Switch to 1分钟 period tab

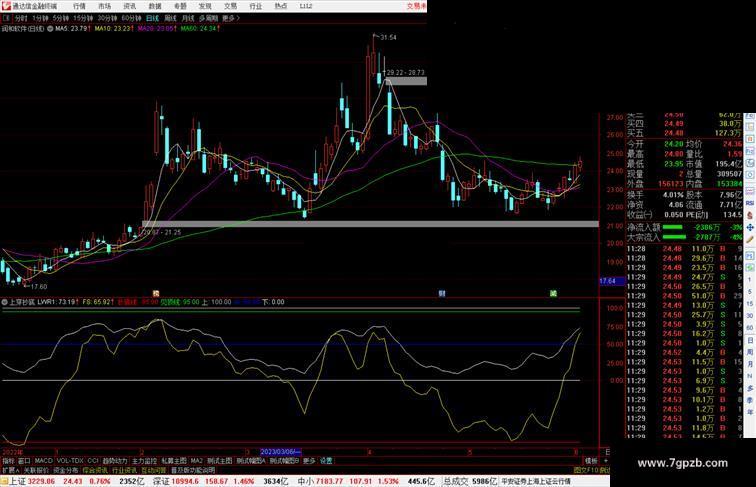click(x=40, y=18)
